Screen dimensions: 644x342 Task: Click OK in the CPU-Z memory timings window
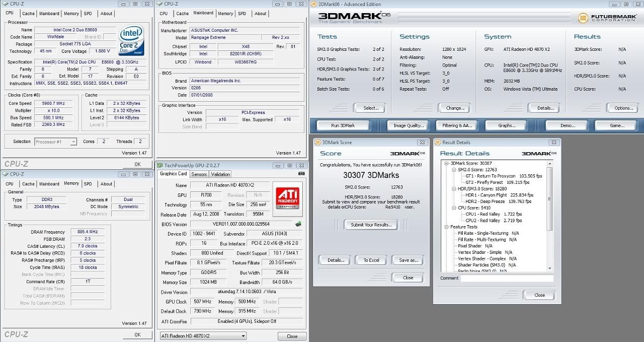click(x=137, y=334)
